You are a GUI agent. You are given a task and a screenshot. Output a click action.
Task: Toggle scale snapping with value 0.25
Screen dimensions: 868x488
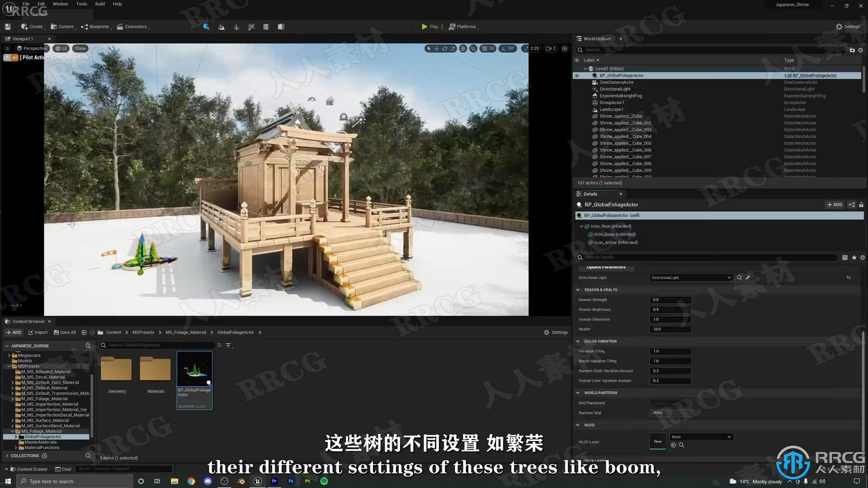pos(531,48)
